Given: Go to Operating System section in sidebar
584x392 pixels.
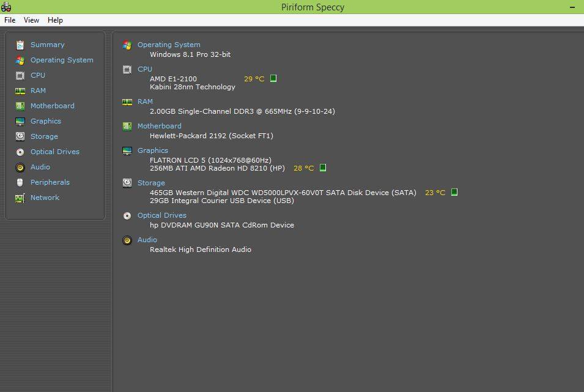Looking at the screenshot, I should point(62,60).
